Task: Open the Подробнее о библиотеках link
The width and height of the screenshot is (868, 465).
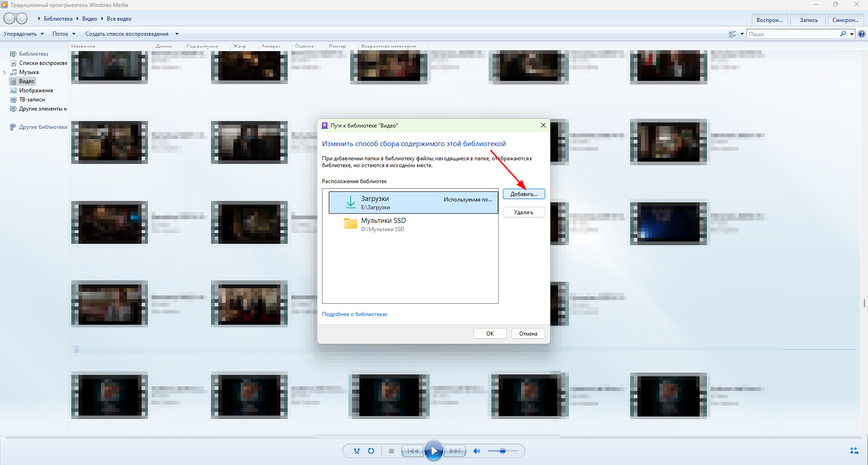Action: coord(354,314)
